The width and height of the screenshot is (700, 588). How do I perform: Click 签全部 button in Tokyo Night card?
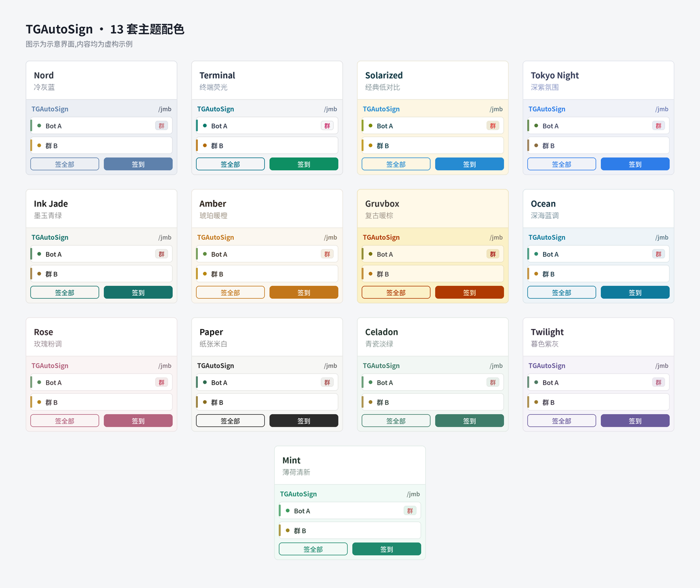click(562, 164)
